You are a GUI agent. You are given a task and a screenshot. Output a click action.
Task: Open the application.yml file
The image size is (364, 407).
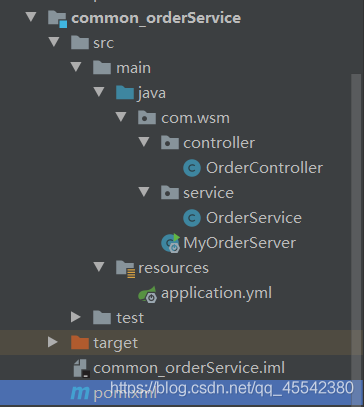216,293
